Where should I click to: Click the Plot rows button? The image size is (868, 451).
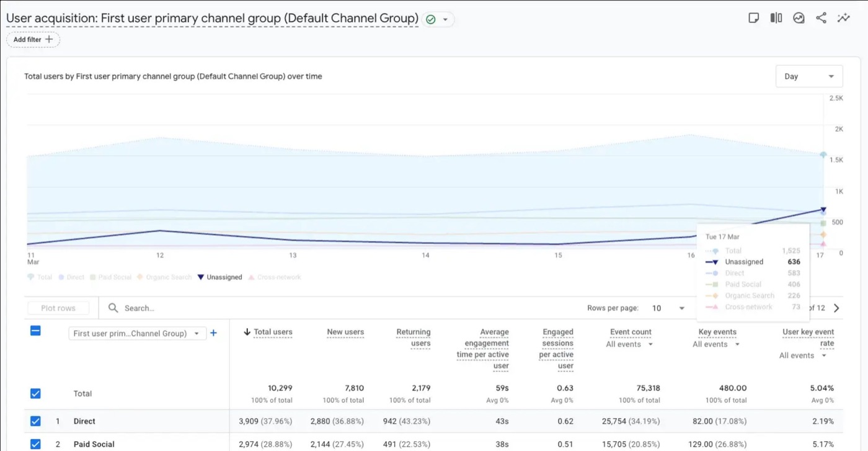click(58, 308)
